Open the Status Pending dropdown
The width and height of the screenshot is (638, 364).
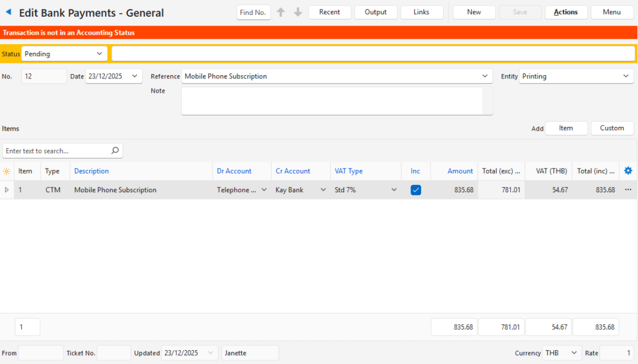(x=64, y=54)
